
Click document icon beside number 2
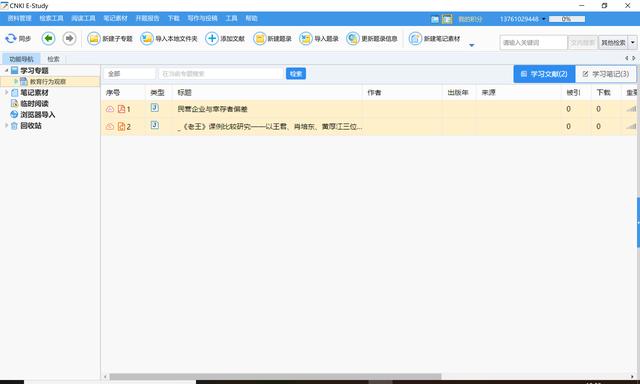[x=121, y=127]
